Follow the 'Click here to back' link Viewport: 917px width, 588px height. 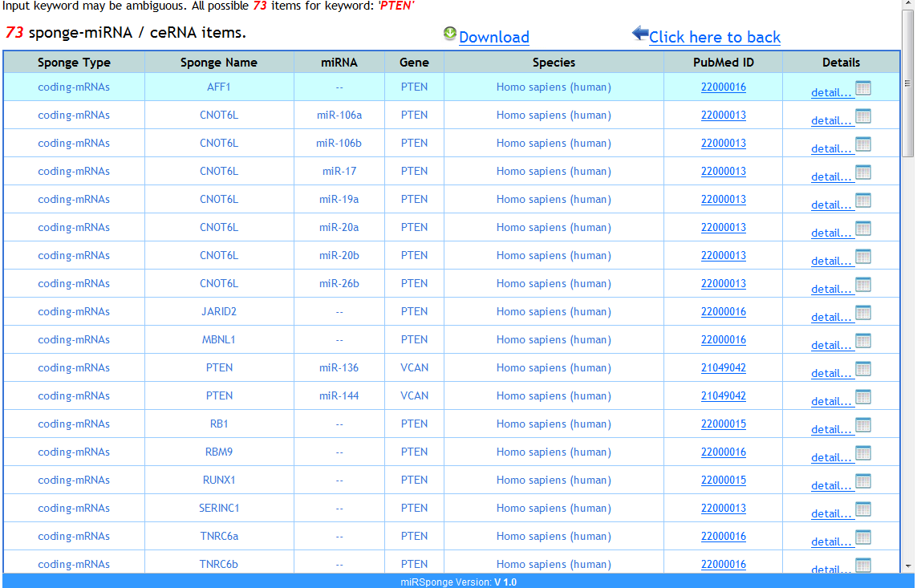pos(714,37)
